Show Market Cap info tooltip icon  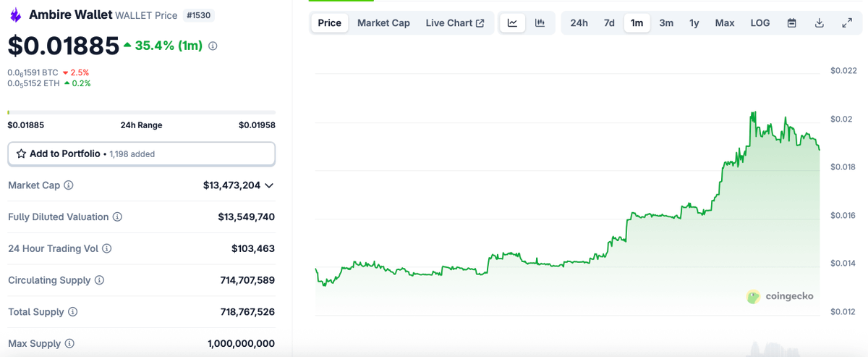(69, 185)
